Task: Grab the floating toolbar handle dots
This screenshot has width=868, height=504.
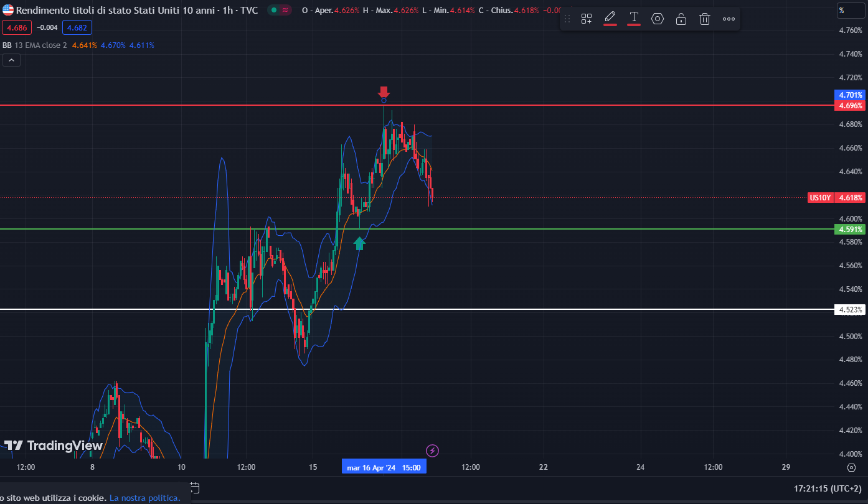Action: tap(567, 19)
